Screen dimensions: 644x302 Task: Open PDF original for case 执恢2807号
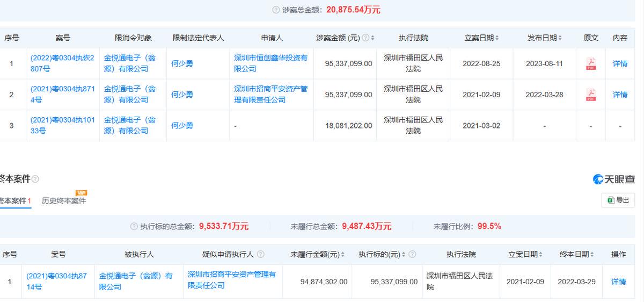590,63
